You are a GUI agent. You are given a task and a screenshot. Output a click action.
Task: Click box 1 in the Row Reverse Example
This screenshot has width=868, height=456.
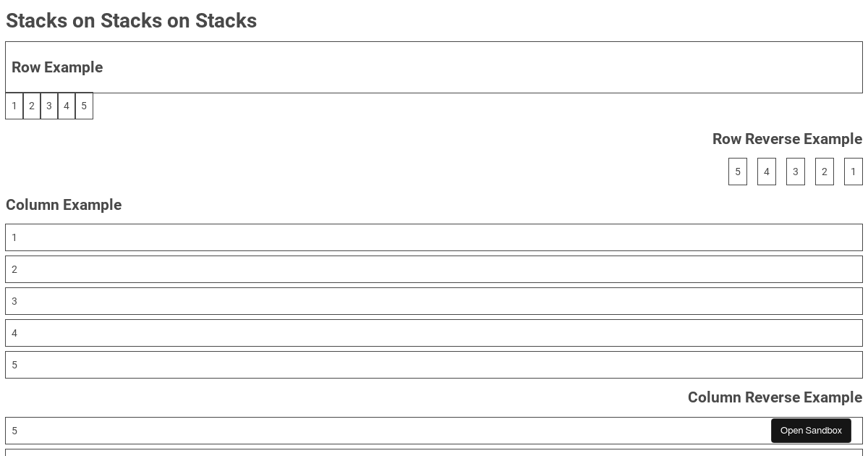coord(854,172)
